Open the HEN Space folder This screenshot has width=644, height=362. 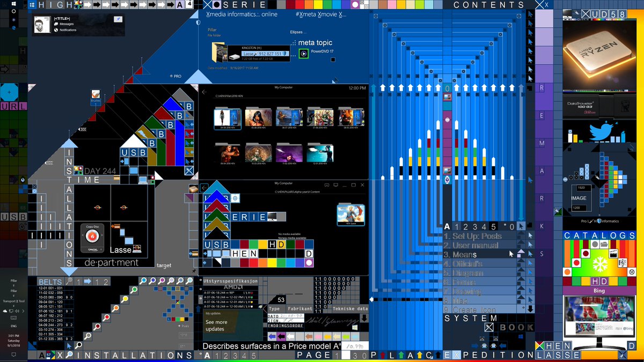tap(351, 215)
